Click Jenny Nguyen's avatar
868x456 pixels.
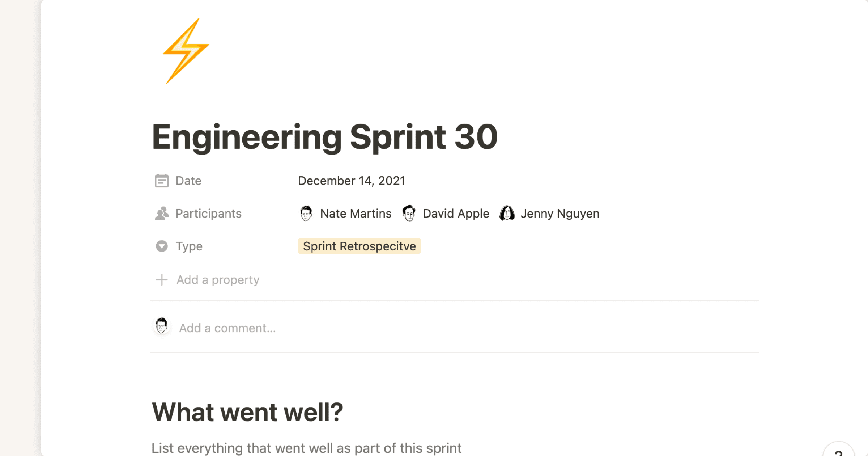tap(507, 213)
